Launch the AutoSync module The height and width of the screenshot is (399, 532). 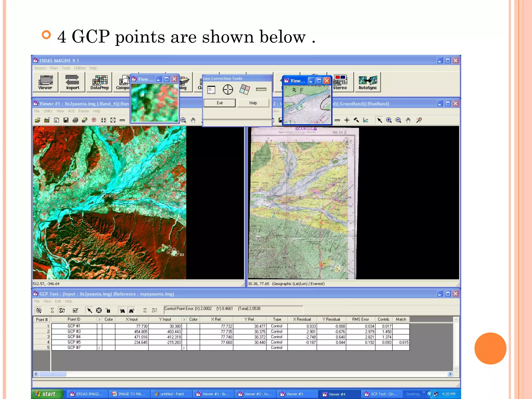[368, 82]
